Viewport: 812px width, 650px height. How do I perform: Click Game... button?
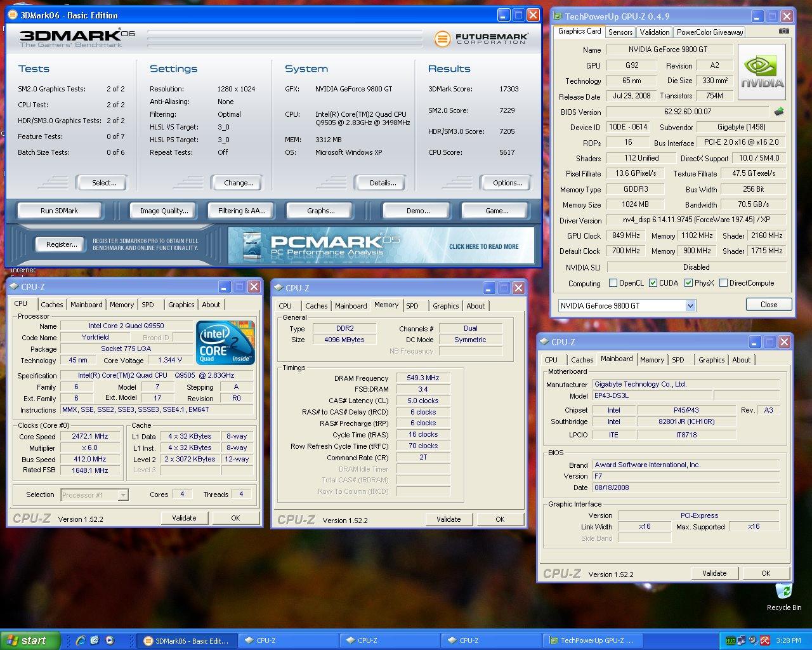coord(497,211)
